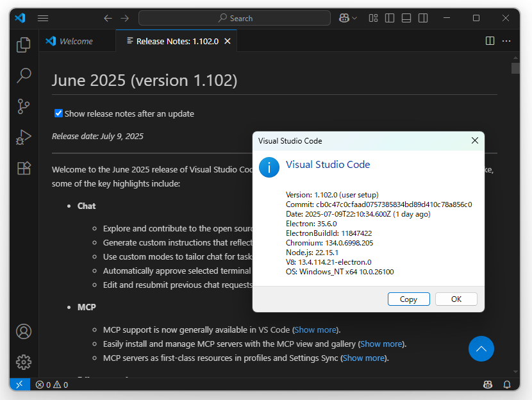Click the Copy button in the About dialog
532x400 pixels.
[408, 299]
